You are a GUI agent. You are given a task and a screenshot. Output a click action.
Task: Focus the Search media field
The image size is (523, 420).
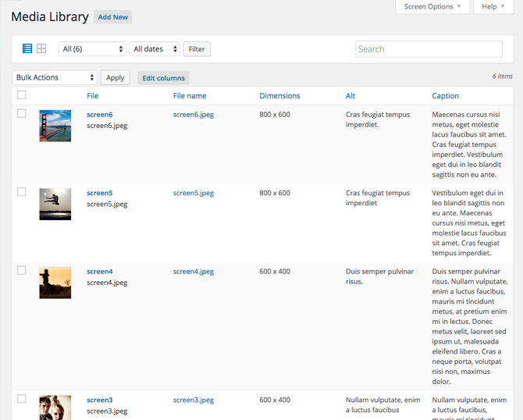coord(429,49)
